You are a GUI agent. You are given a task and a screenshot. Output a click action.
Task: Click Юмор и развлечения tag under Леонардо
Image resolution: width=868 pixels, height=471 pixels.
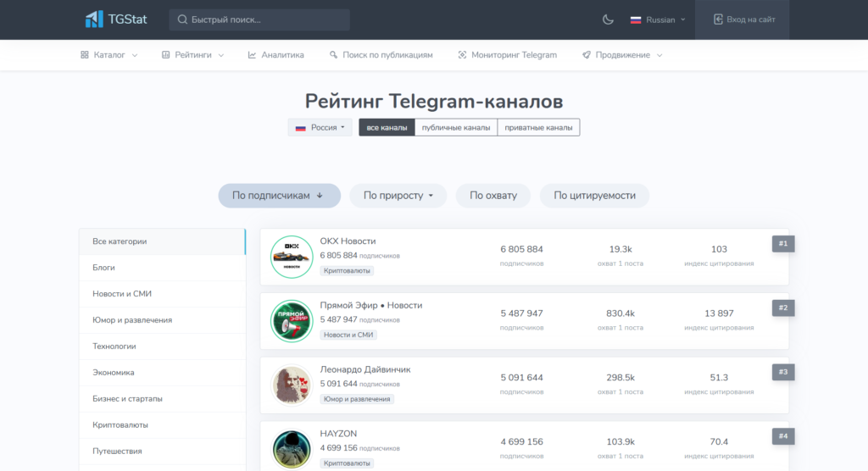(x=357, y=399)
